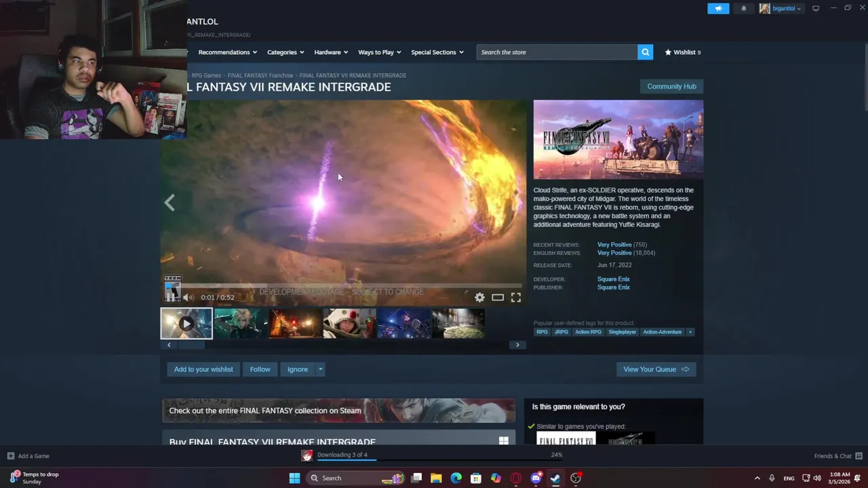
Task: Open the bigantlol account dropdown
Action: [781, 9]
